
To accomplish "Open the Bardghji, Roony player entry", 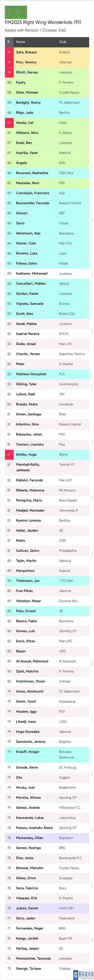I will pos(28,102).
